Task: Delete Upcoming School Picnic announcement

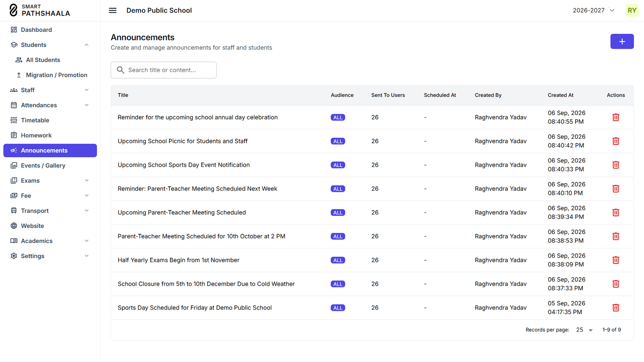Action: (x=615, y=141)
